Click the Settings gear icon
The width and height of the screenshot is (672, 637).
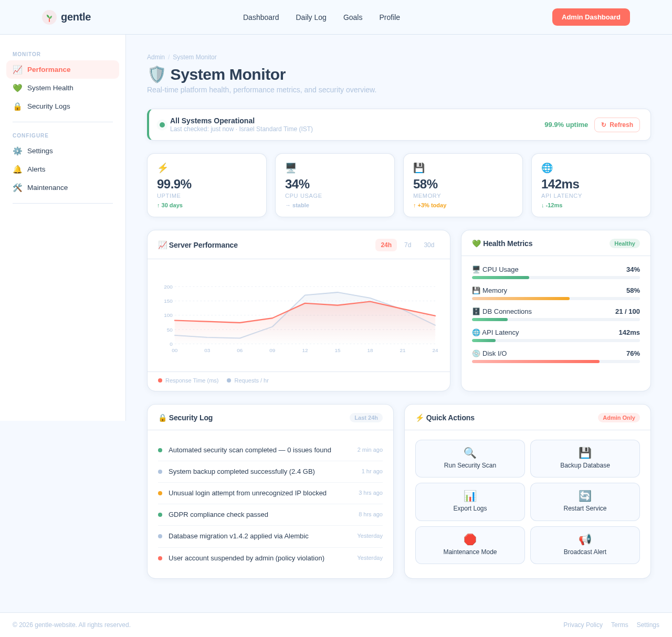coord(17,151)
